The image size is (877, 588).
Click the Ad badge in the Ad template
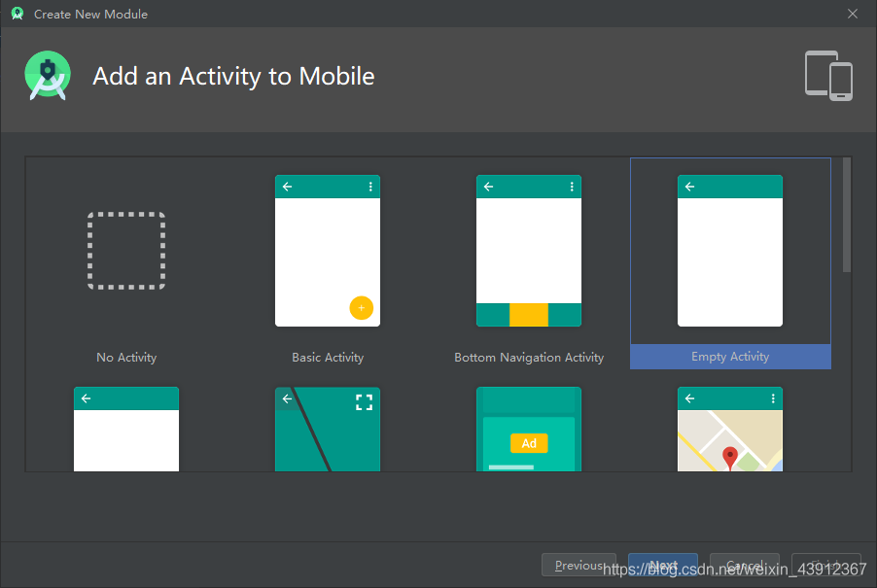coord(529,443)
